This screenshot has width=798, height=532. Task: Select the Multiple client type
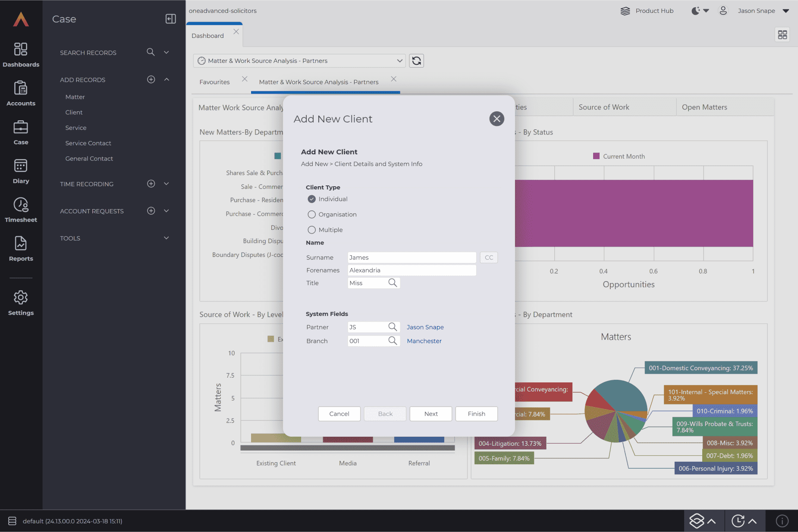point(311,230)
